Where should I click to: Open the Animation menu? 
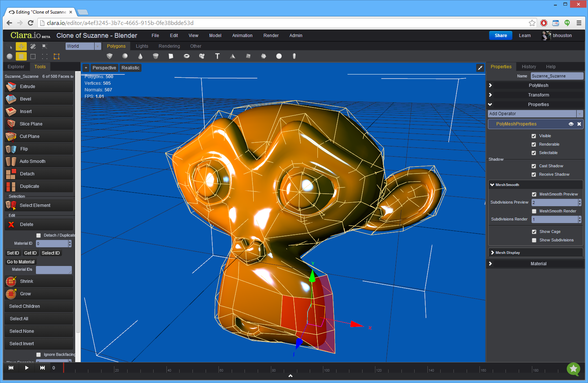(242, 35)
